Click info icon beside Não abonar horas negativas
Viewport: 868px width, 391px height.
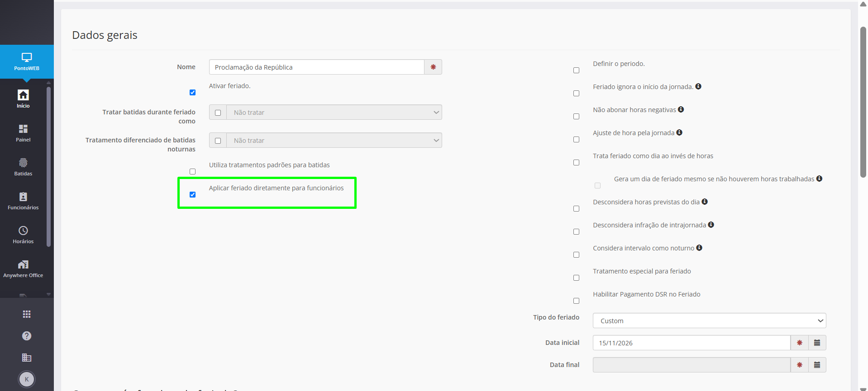pos(681,109)
